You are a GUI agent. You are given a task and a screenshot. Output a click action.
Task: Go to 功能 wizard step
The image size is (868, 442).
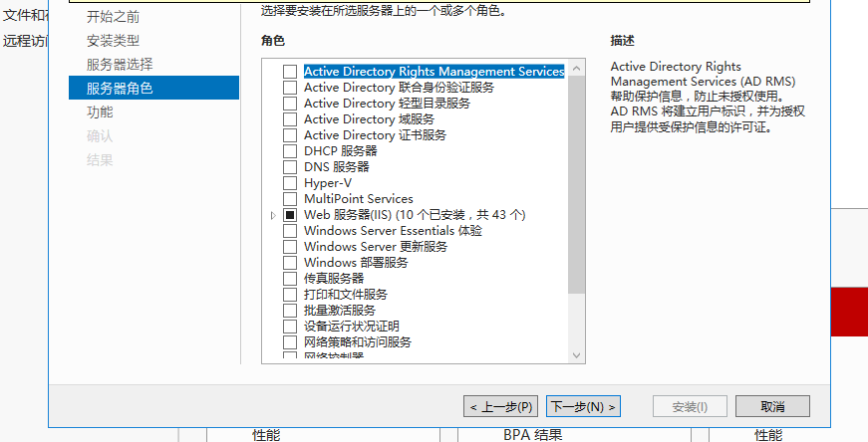pos(100,111)
